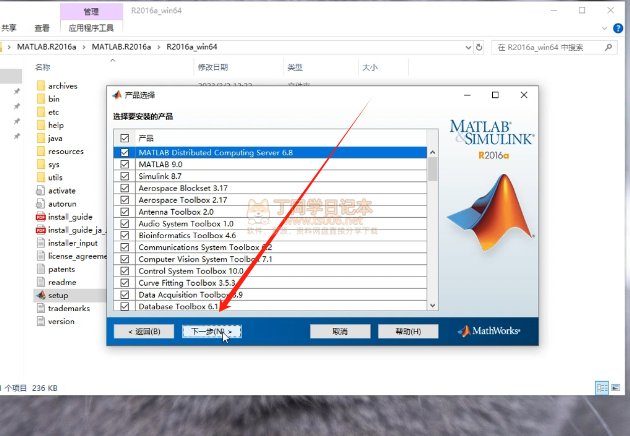Click the setup application file icon
The height and width of the screenshot is (436, 630).
pyautogui.click(x=40, y=295)
